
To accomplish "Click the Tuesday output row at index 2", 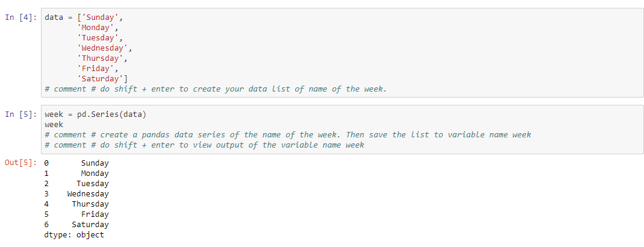I will (92, 184).
